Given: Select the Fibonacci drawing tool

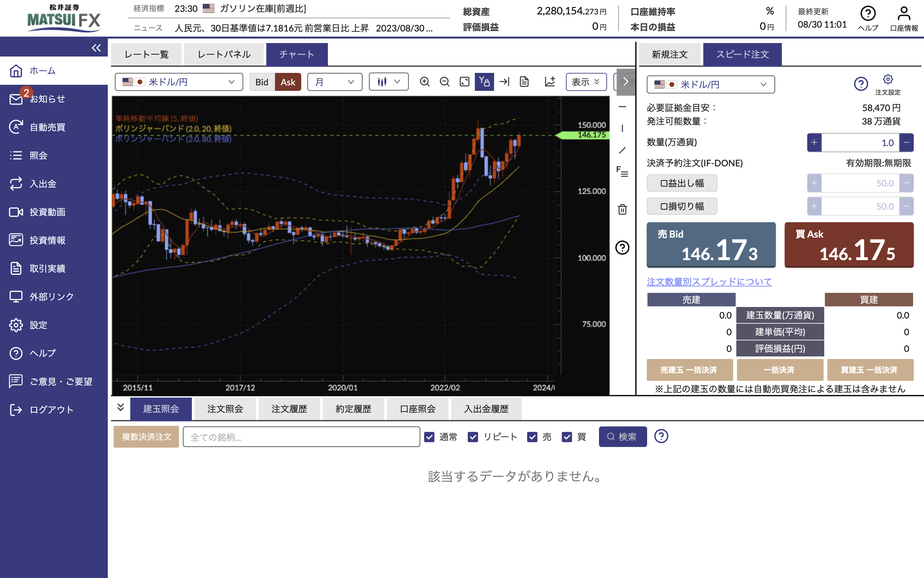Looking at the screenshot, I should click(x=622, y=172).
